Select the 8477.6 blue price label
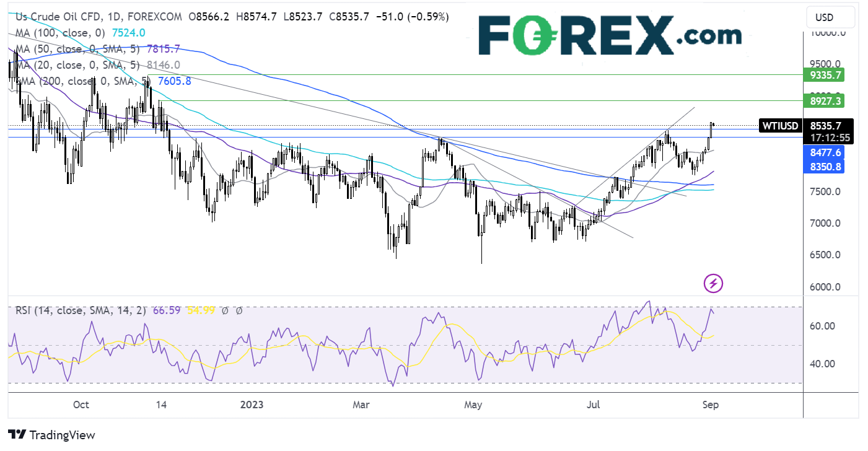The width and height of the screenshot is (868, 451). [825, 152]
